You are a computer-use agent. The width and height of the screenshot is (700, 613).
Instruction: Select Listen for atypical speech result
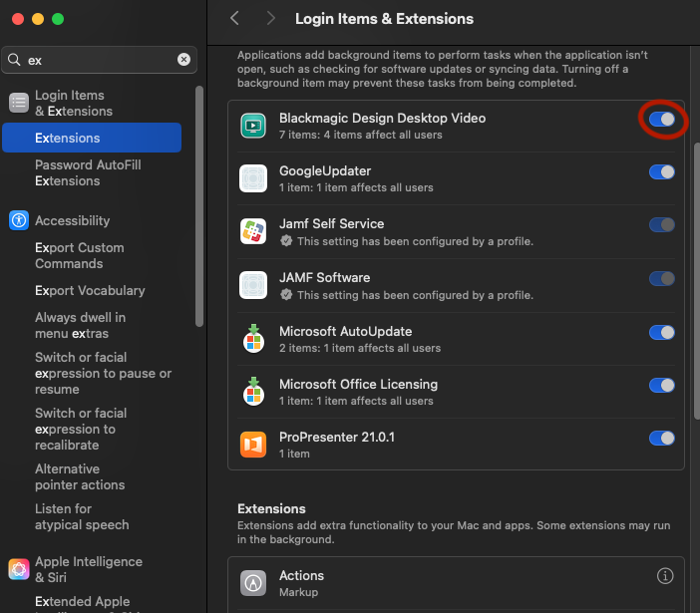[x=82, y=516]
